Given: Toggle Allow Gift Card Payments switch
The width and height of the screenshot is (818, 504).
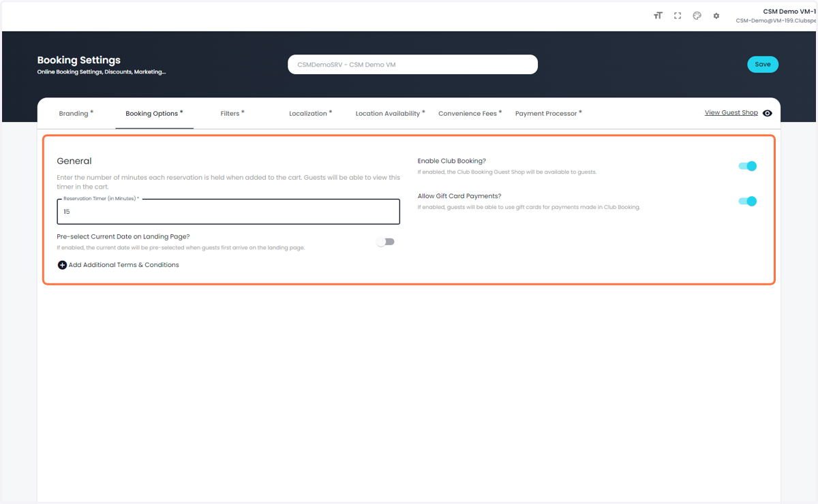Looking at the screenshot, I should [x=747, y=201].
